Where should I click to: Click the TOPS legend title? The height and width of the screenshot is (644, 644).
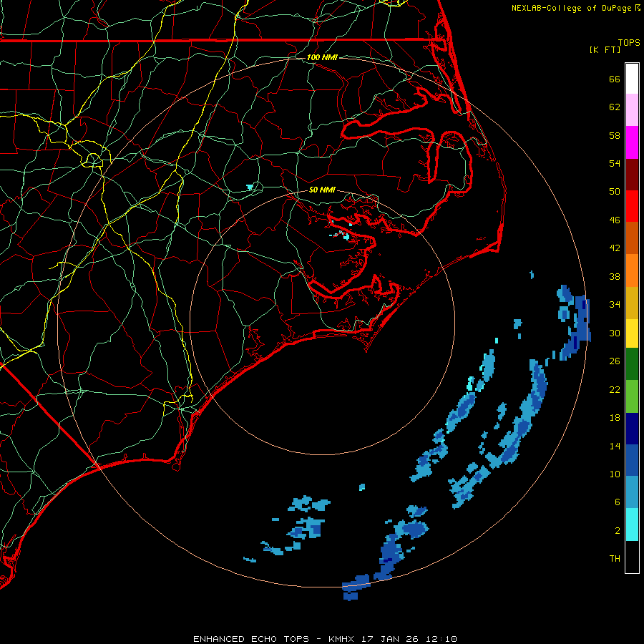point(629,42)
